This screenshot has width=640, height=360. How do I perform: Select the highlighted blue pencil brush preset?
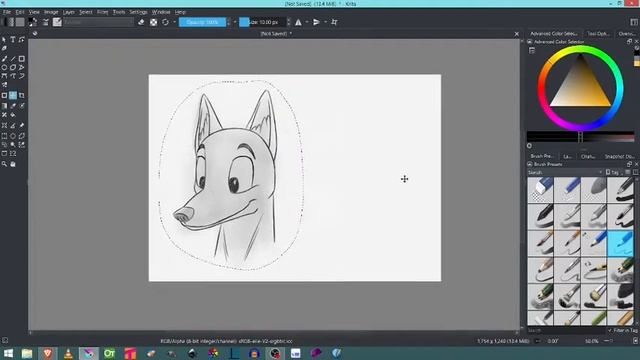[620, 243]
